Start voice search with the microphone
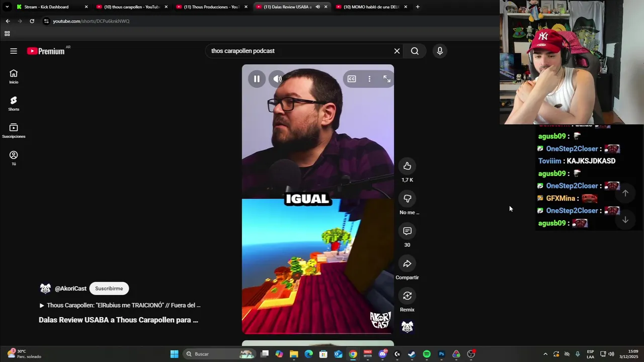Image resolution: width=644 pixels, height=362 pixels. click(440, 51)
